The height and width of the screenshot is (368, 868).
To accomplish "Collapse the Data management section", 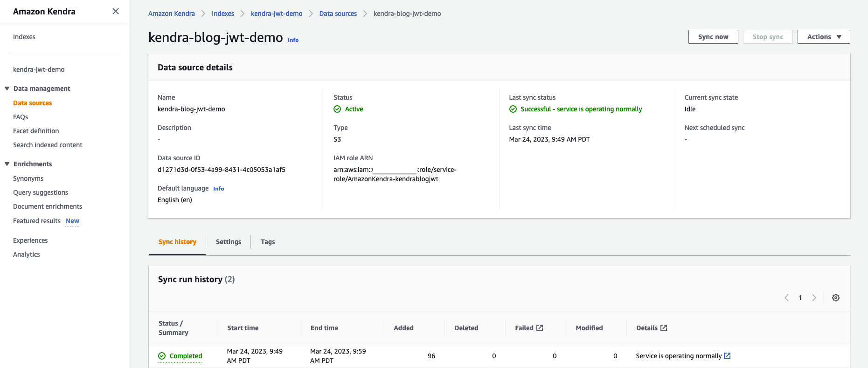I will point(7,89).
